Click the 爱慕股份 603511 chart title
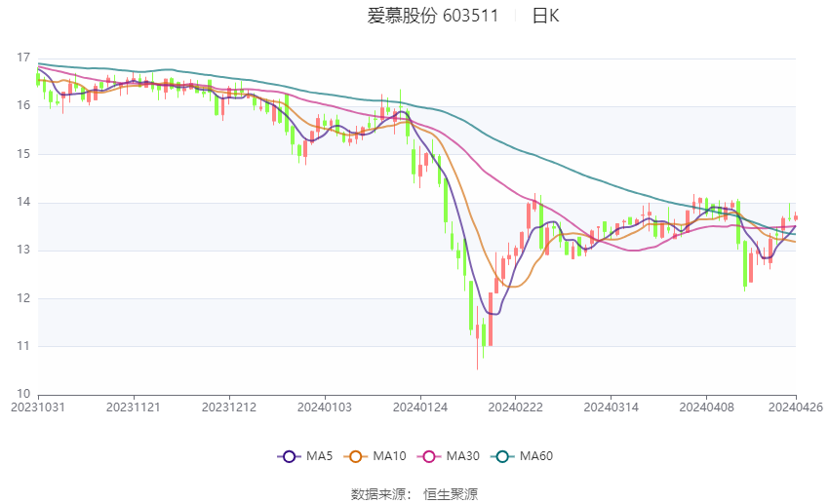Screen dimensions: 829x504 click(x=433, y=16)
